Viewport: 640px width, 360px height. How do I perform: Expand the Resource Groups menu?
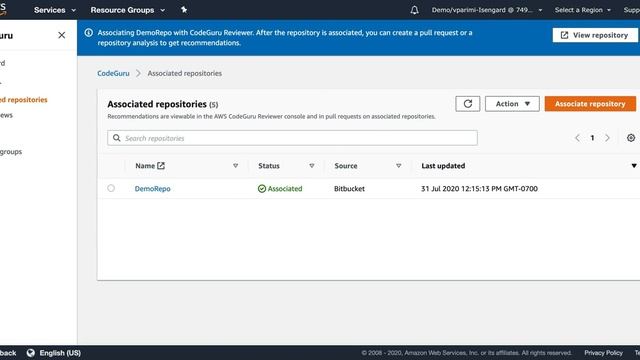coord(127,10)
